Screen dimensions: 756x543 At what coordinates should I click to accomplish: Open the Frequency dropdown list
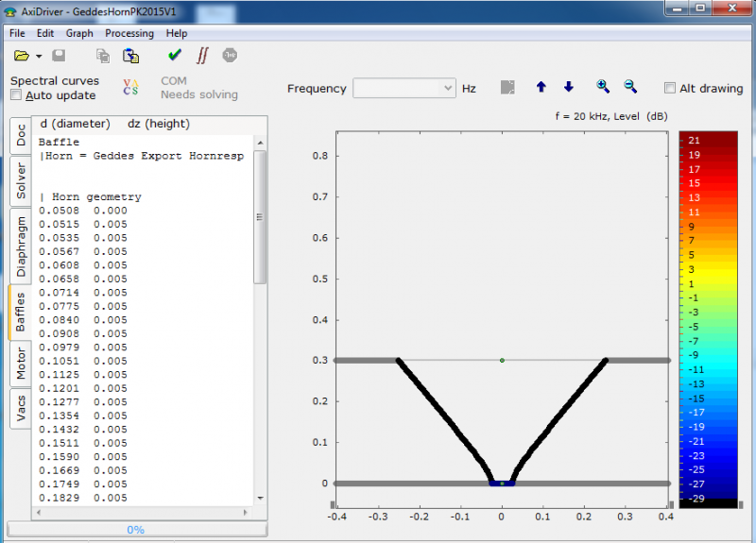click(448, 89)
